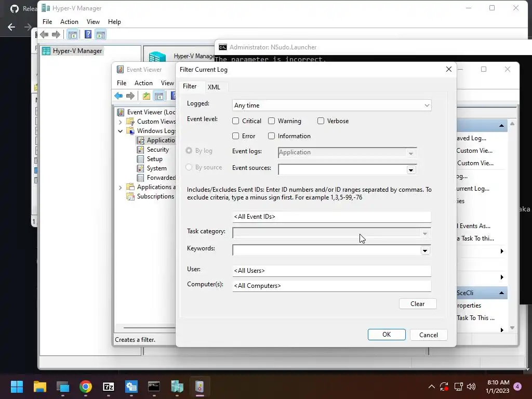This screenshot has height=399, width=532.
Task: Open Event Viewer from taskbar
Action: tap(199, 387)
